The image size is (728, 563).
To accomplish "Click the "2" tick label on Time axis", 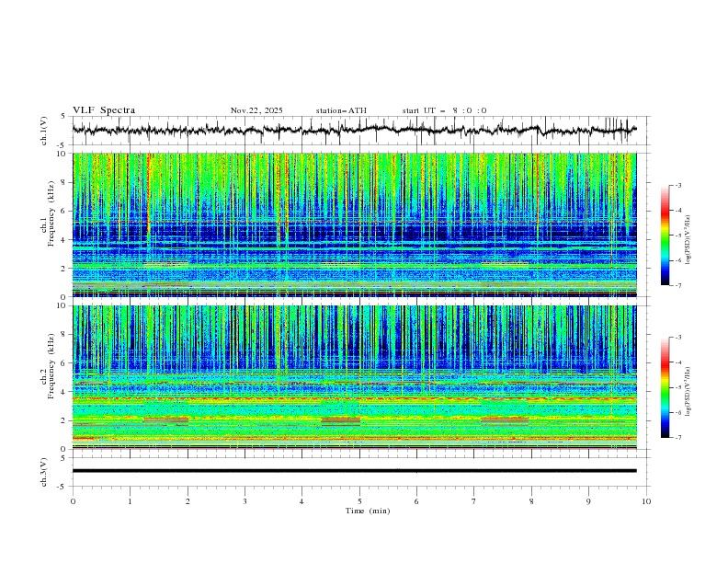I will coord(188,501).
